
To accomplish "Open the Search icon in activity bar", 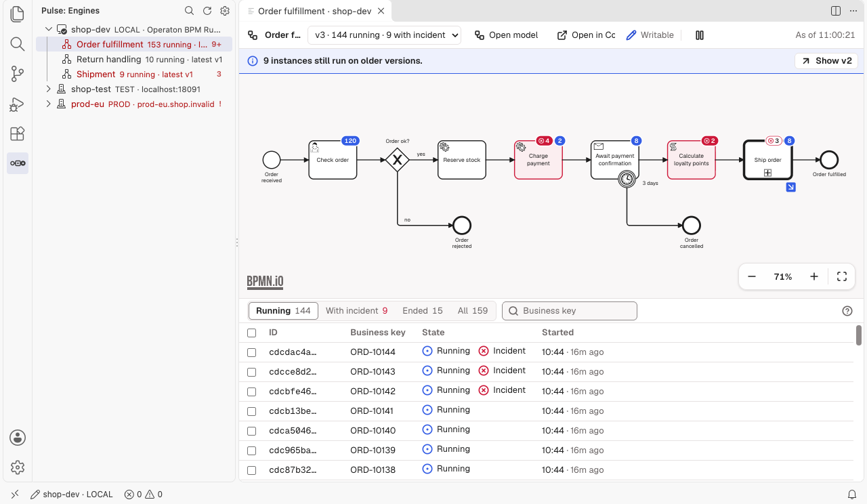I will (x=18, y=44).
